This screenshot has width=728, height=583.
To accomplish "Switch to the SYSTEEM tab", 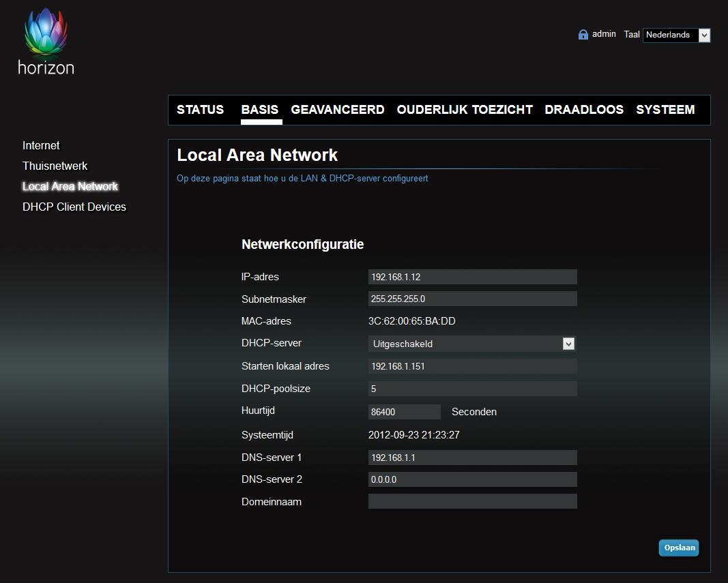I will pos(665,110).
